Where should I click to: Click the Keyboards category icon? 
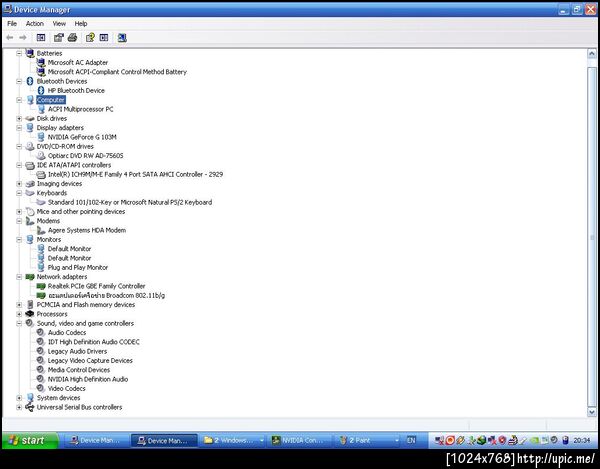(30, 193)
